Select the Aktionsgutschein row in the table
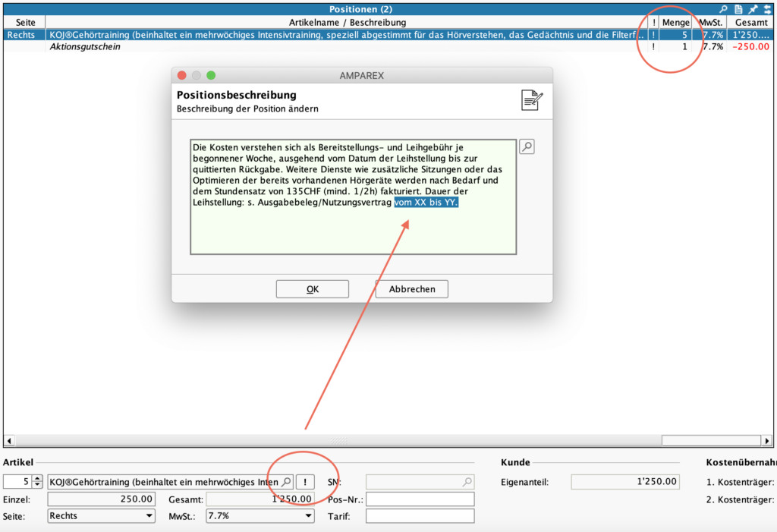The image size is (777, 532). [304, 47]
